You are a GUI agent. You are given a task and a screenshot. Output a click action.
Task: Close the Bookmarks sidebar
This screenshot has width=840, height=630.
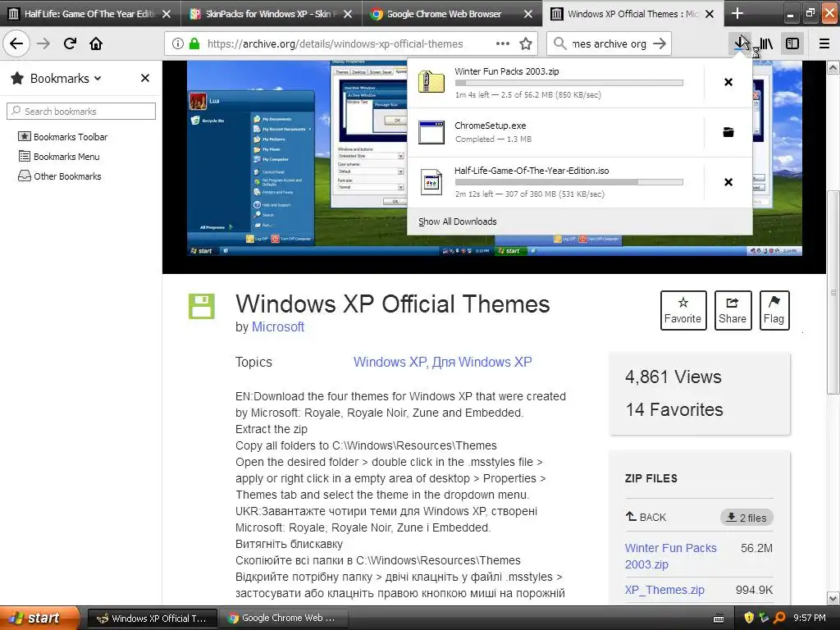(144, 78)
